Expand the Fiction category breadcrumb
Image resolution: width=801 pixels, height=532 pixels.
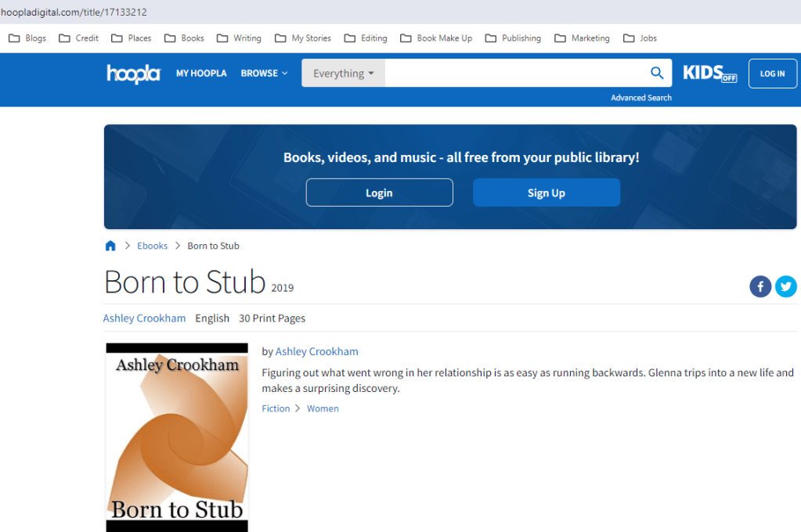pyautogui.click(x=276, y=408)
